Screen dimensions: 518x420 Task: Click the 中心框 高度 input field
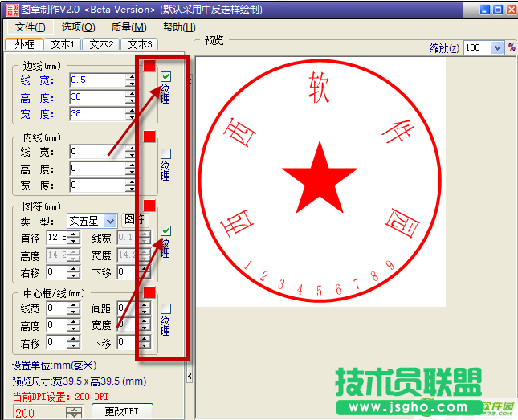tap(56, 325)
